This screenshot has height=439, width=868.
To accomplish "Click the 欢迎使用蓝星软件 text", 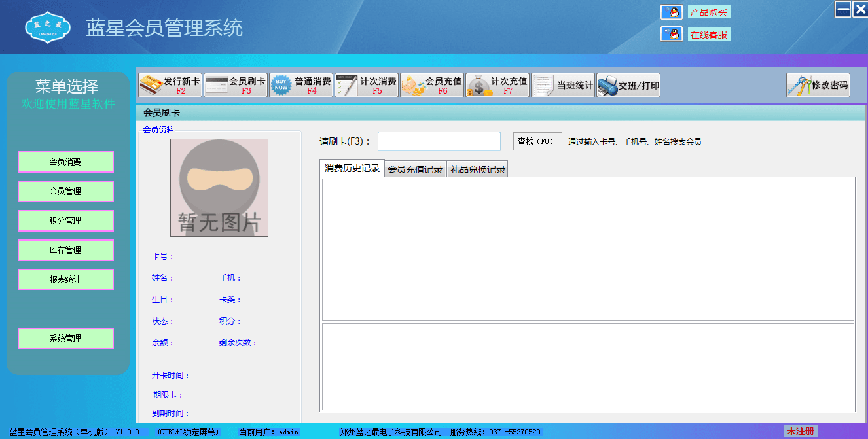I will click(68, 104).
